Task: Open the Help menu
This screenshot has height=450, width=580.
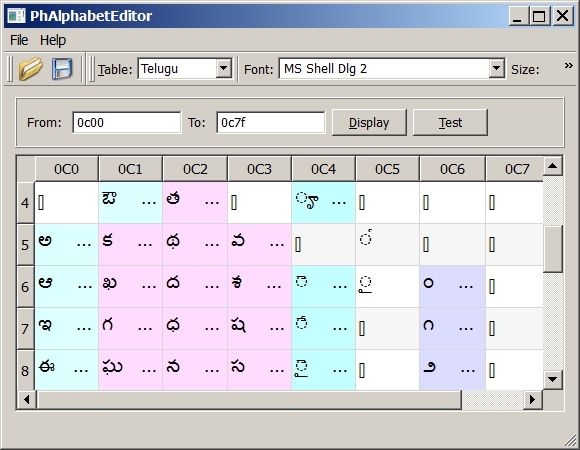Action: click(53, 40)
